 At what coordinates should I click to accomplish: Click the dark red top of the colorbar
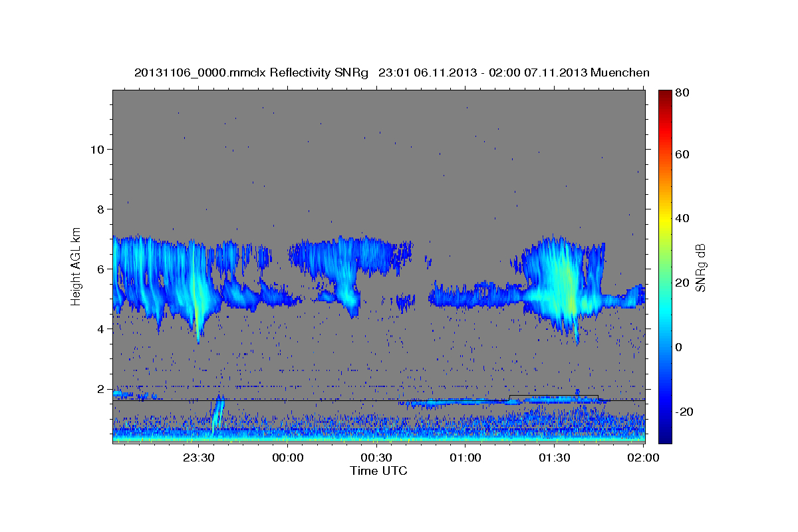coord(665,94)
